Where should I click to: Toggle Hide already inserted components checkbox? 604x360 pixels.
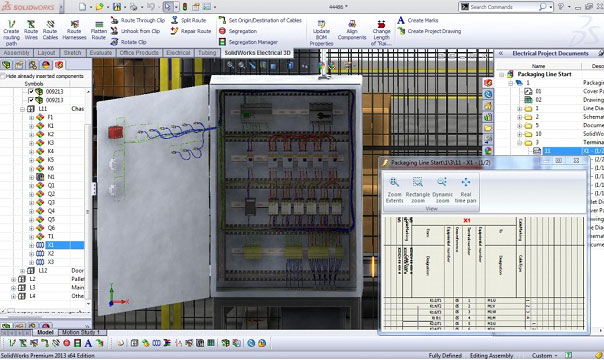[x=3, y=76]
